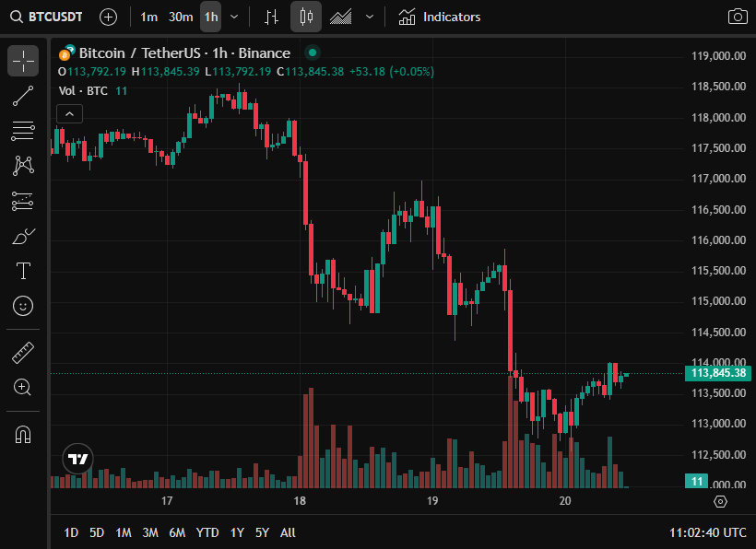Click the change value +53.18 (+0.05%)
Screen dimensions: 756x549
click(392, 72)
